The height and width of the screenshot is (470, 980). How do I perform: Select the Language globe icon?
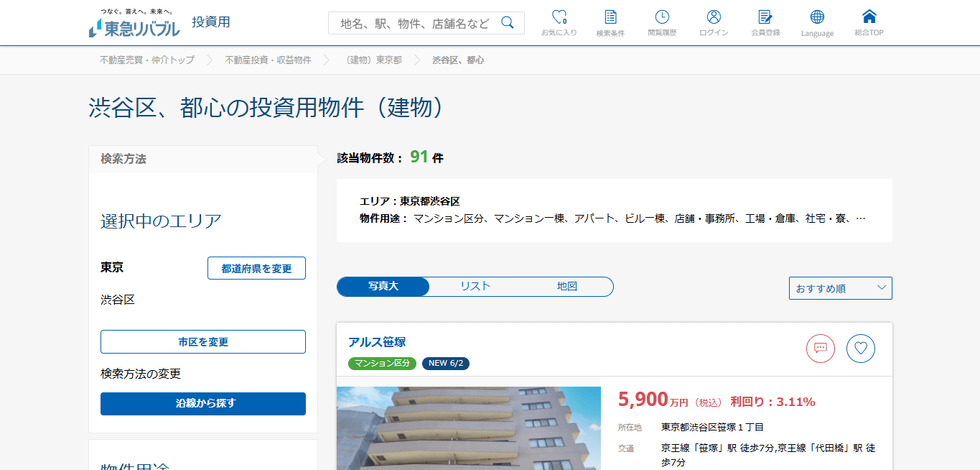click(816, 22)
